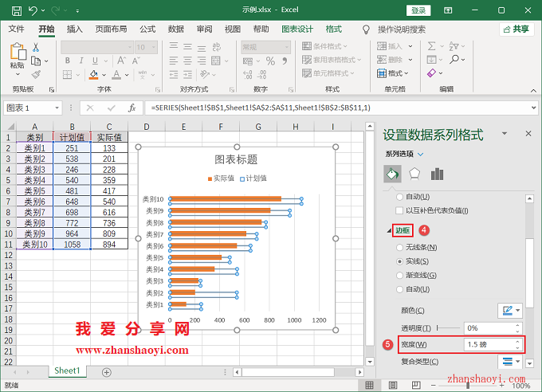The height and width of the screenshot is (392, 542).
Task: Switch to the Chart Design tab
Action: [x=297, y=29]
